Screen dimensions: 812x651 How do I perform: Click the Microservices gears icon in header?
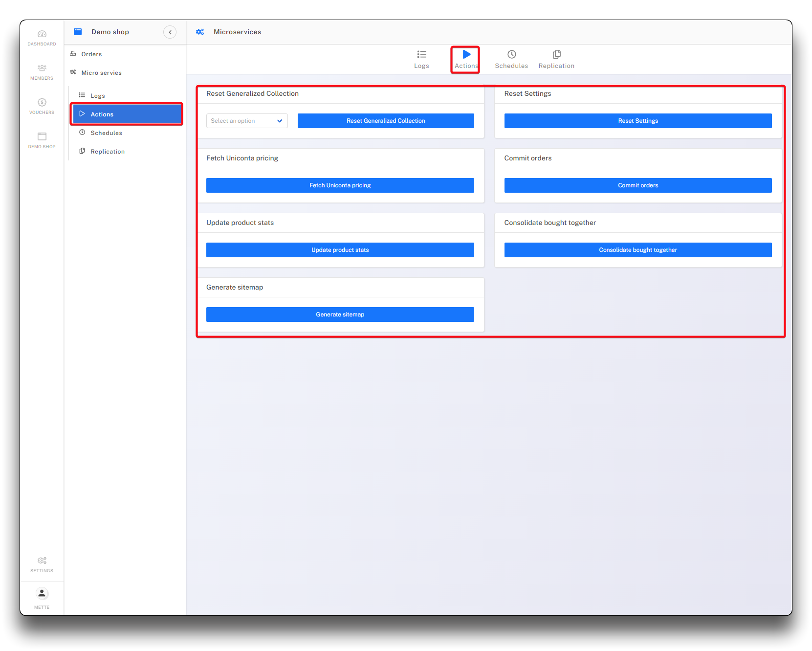[x=200, y=32]
